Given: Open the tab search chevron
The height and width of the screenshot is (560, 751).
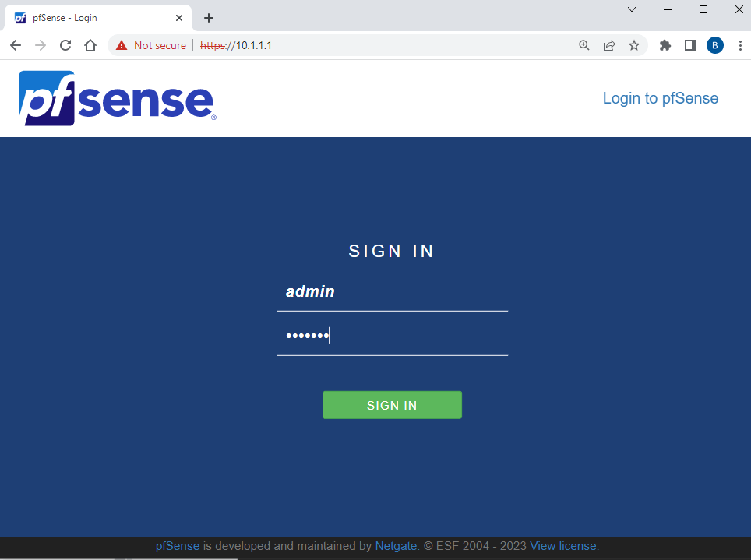Looking at the screenshot, I should tap(632, 9).
